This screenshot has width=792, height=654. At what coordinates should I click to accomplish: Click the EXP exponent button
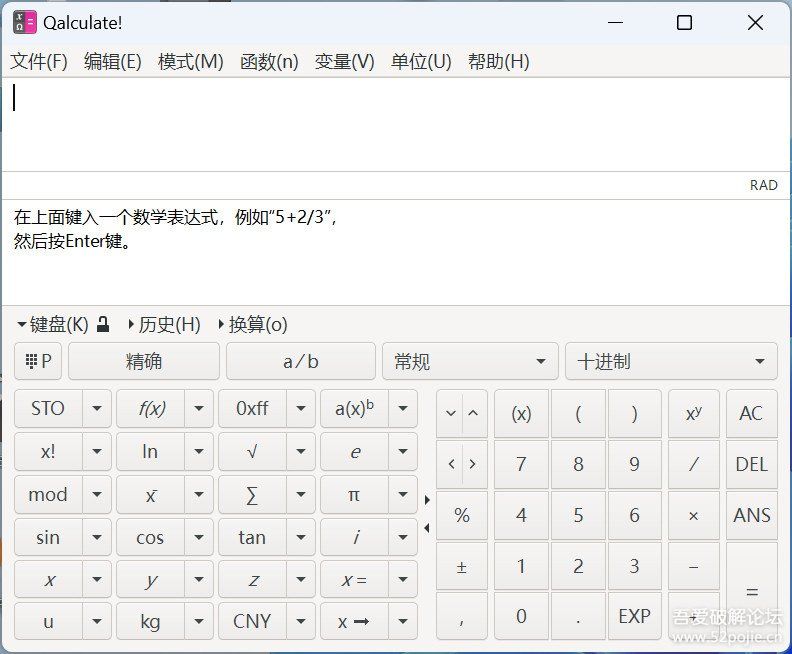[634, 616]
